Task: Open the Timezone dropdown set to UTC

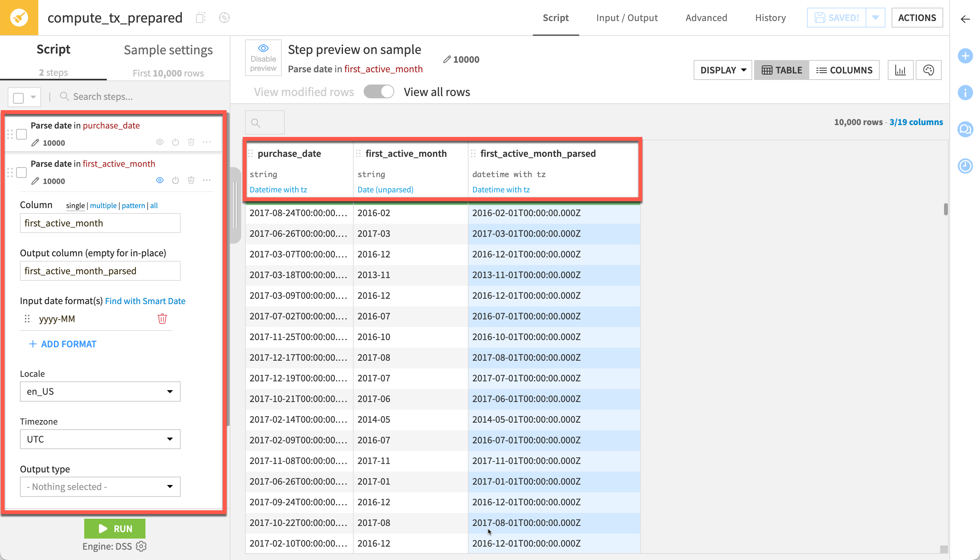Action: coord(100,439)
